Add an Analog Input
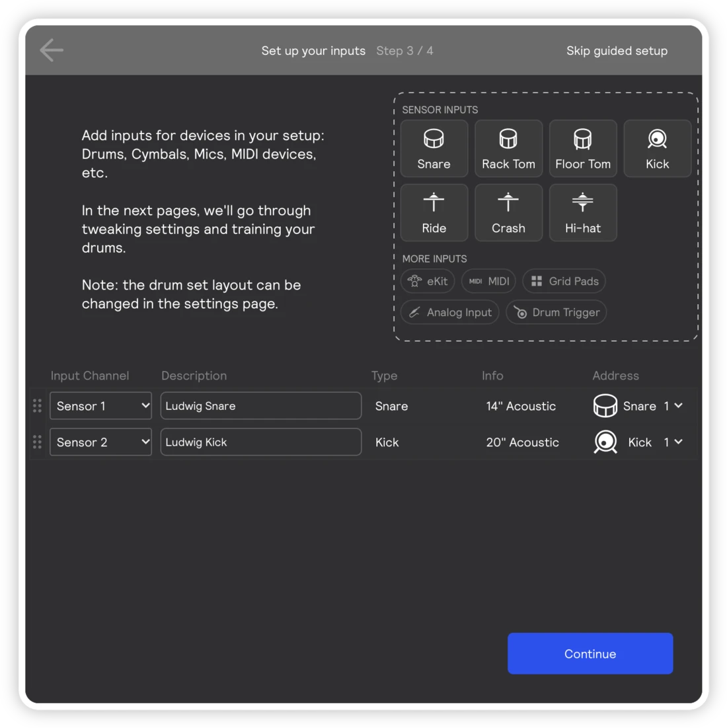 (449, 312)
